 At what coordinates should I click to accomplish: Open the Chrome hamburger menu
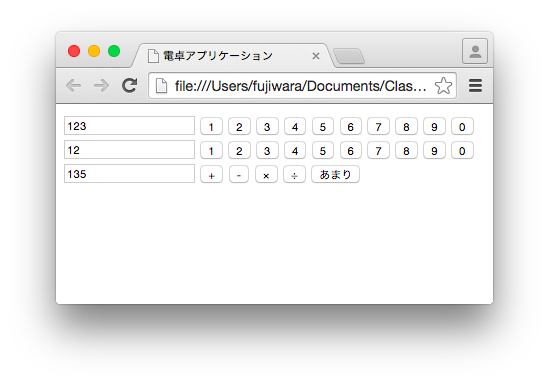click(475, 85)
